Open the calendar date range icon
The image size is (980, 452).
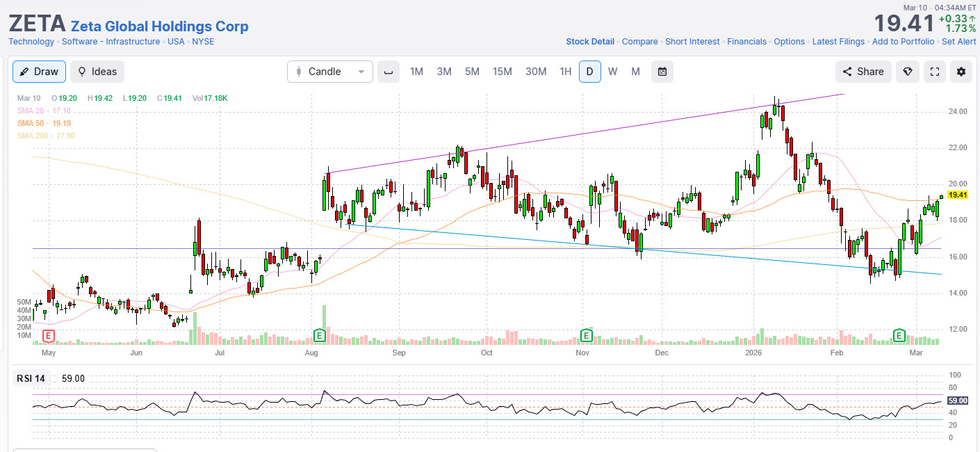662,72
